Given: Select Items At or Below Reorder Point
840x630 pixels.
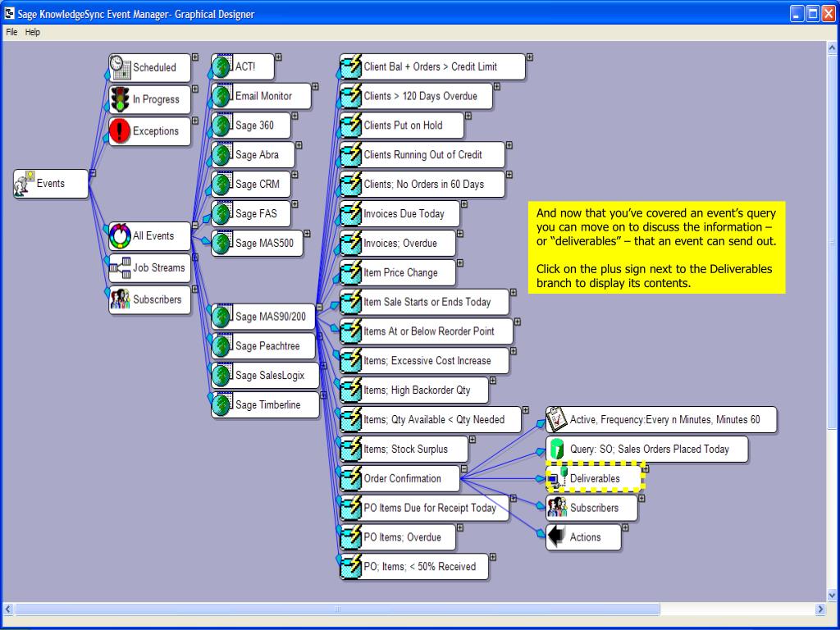Looking at the screenshot, I should [427, 331].
